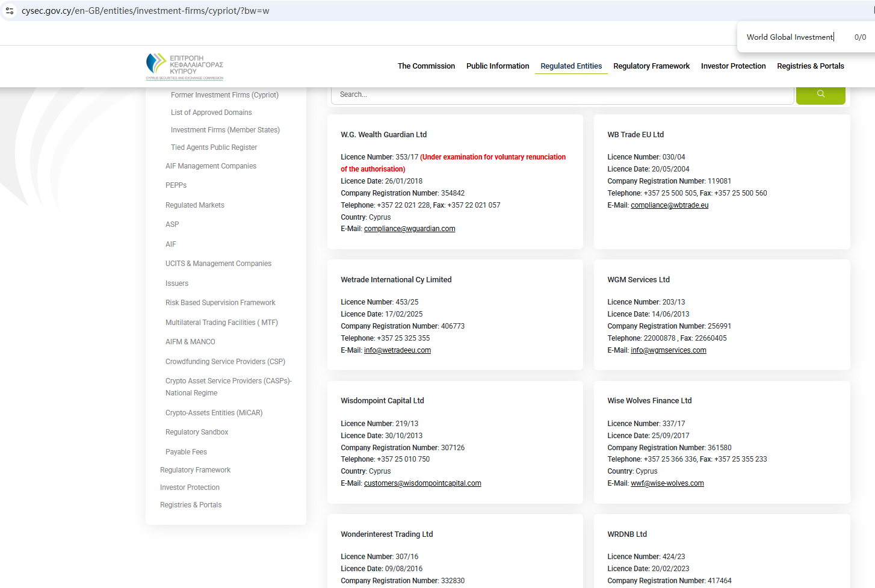Click wwf@wise-wolves.com email link
Image resolution: width=875 pixels, height=588 pixels.
click(x=667, y=483)
